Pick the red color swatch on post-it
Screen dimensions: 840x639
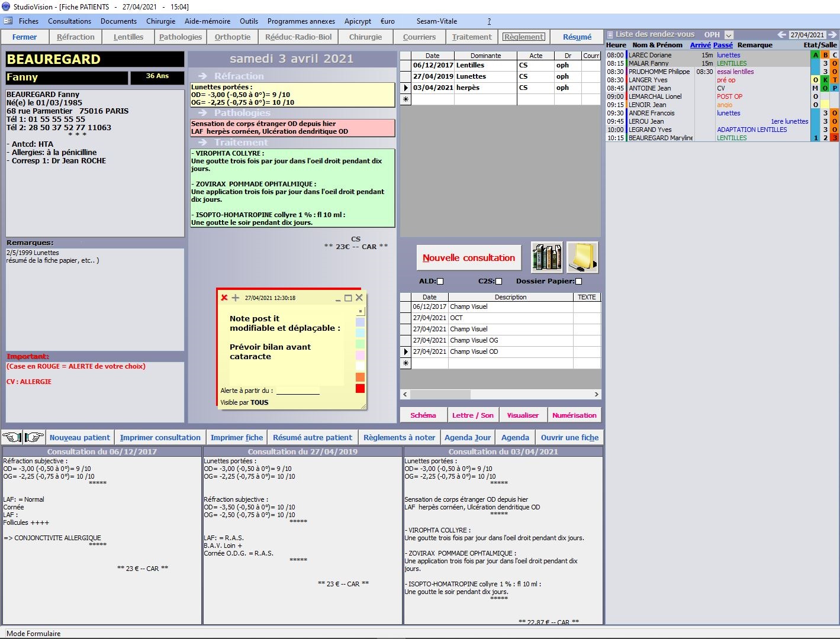pos(360,389)
